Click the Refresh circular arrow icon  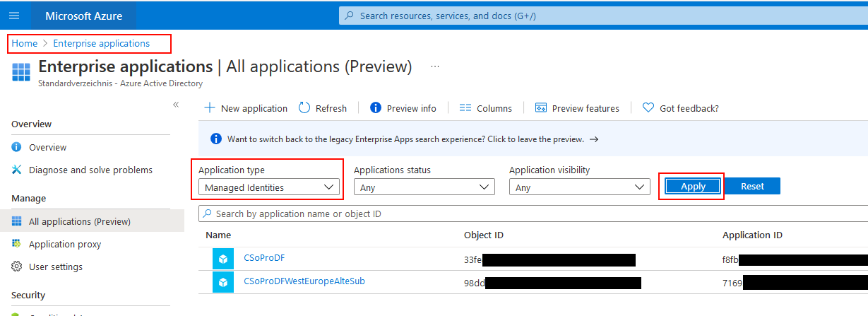point(304,108)
